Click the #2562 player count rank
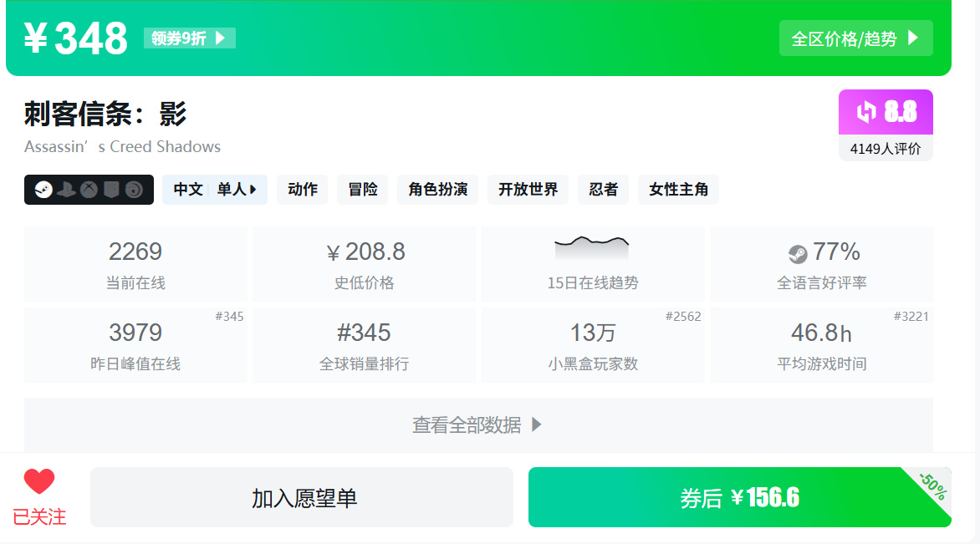Image resolution: width=980 pixels, height=544 pixels. click(x=683, y=317)
